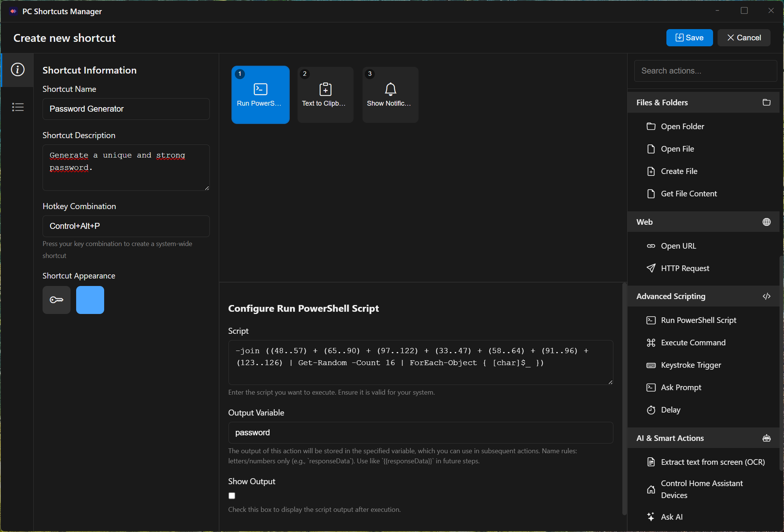Enable the Show Output checkbox

coord(232,496)
